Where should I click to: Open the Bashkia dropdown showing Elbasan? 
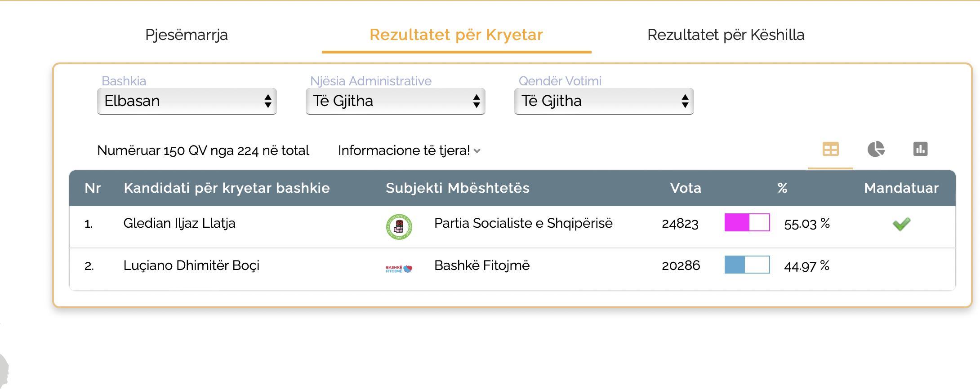[x=187, y=101]
